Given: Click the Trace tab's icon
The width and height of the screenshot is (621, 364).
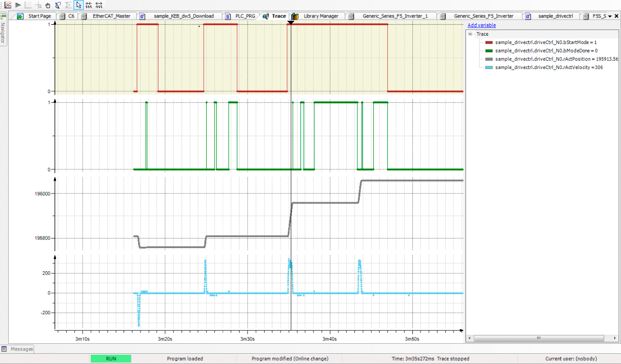Looking at the screenshot, I should point(266,16).
